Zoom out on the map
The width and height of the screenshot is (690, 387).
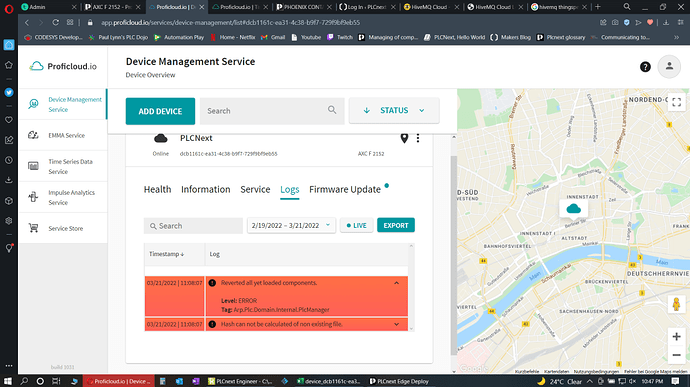point(676,355)
